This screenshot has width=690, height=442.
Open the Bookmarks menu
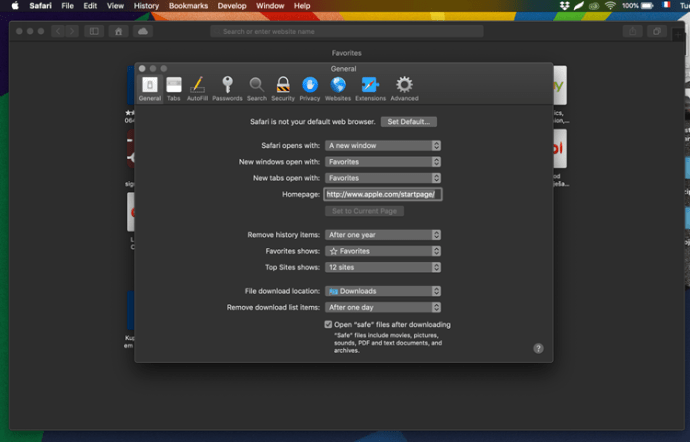(188, 6)
